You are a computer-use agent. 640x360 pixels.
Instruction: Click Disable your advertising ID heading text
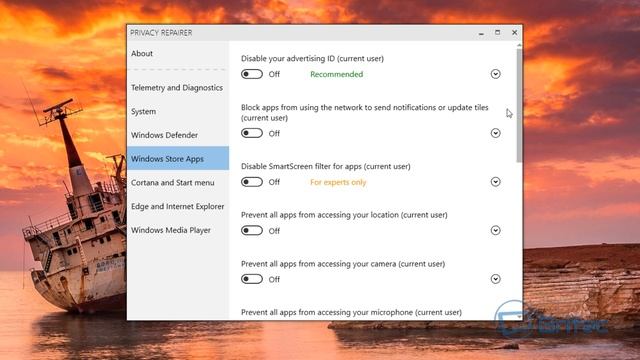312,58
